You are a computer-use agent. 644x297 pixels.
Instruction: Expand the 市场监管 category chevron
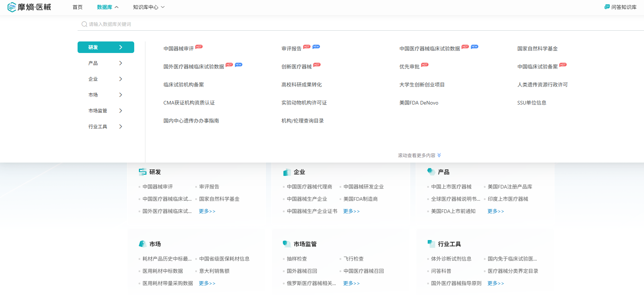click(121, 111)
